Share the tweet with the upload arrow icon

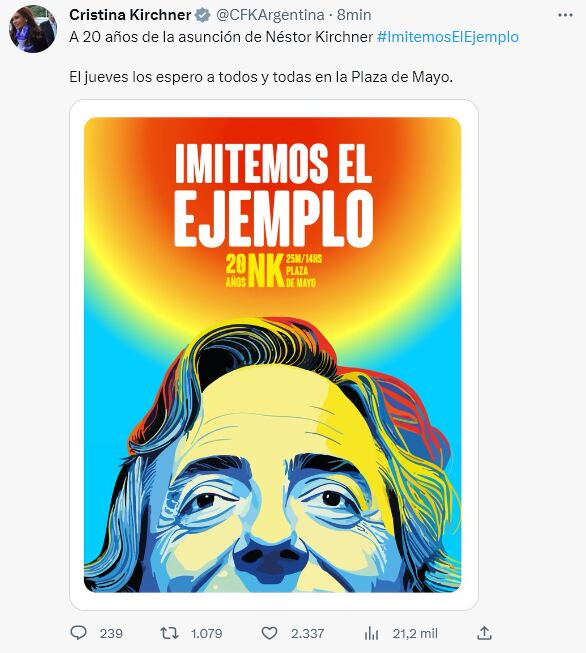point(484,633)
